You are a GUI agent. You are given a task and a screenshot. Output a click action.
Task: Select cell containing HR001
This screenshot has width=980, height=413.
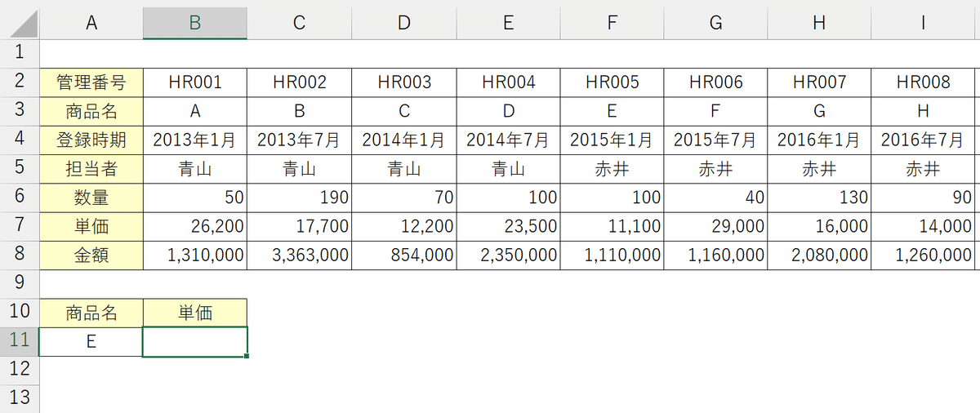[x=195, y=82]
